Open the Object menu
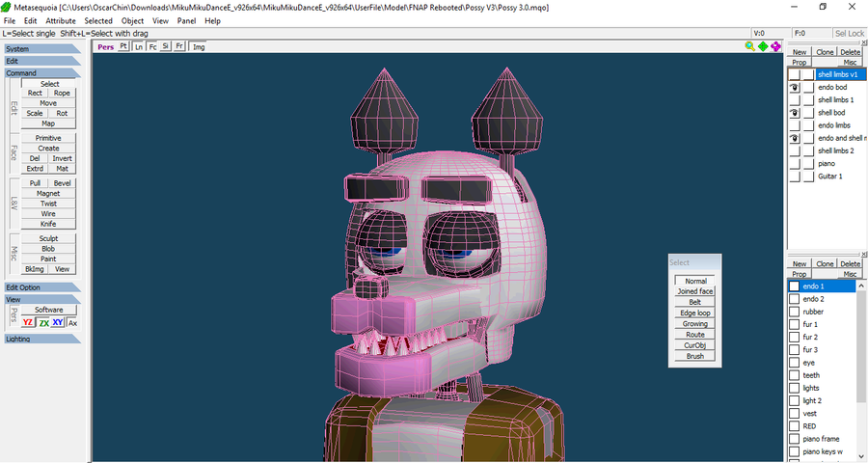Screen dimensions: 868x463 tap(132, 20)
